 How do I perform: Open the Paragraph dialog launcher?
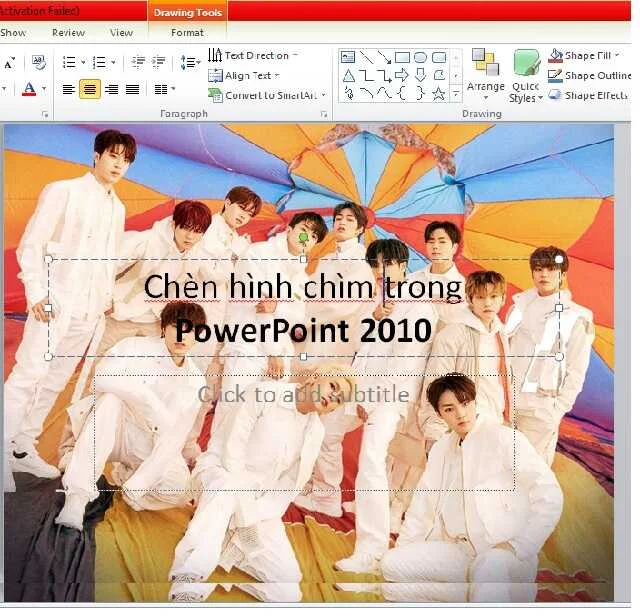click(x=324, y=115)
